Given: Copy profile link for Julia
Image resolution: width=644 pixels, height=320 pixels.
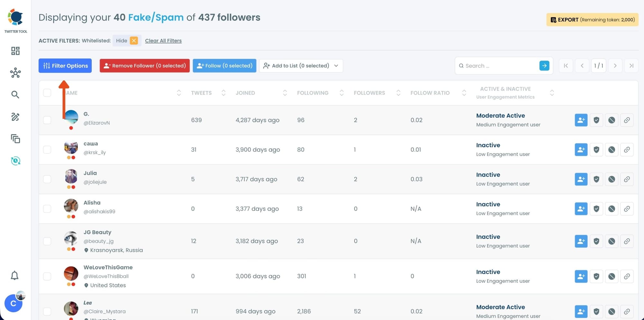Looking at the screenshot, I should click(627, 179).
